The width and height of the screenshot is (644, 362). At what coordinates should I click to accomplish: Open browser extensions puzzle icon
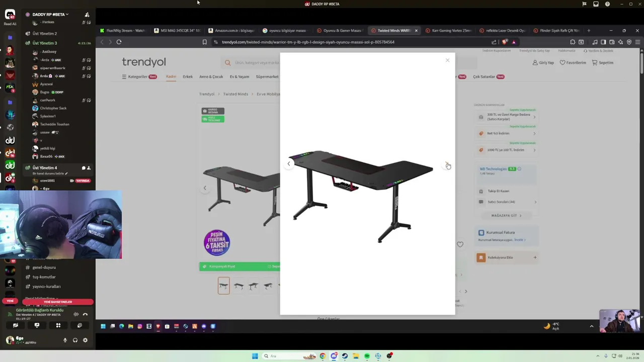tap(573, 42)
